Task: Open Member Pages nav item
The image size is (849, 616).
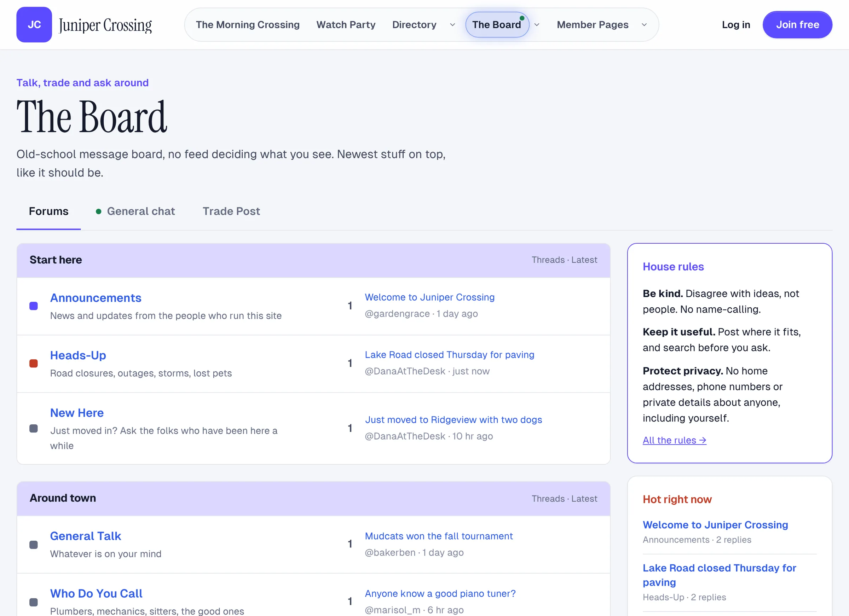Action: click(x=593, y=25)
